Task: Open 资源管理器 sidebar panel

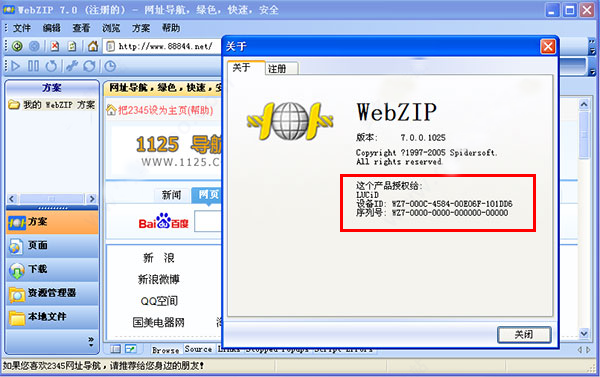Action: [x=52, y=293]
